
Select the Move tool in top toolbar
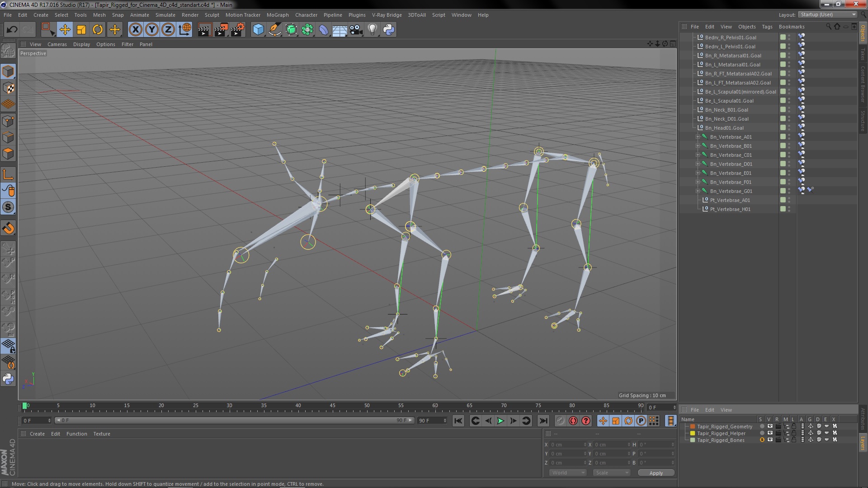tap(65, 30)
